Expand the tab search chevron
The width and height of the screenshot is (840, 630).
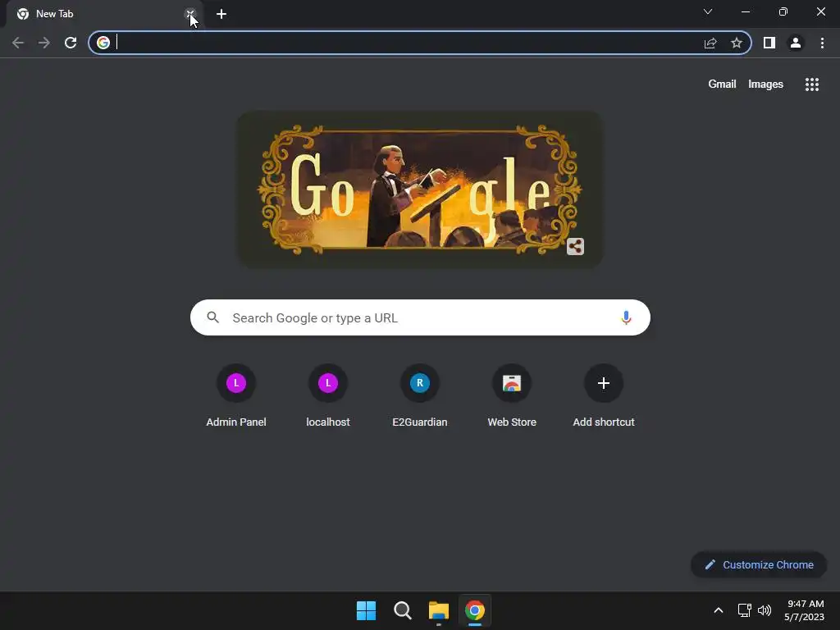pos(708,11)
